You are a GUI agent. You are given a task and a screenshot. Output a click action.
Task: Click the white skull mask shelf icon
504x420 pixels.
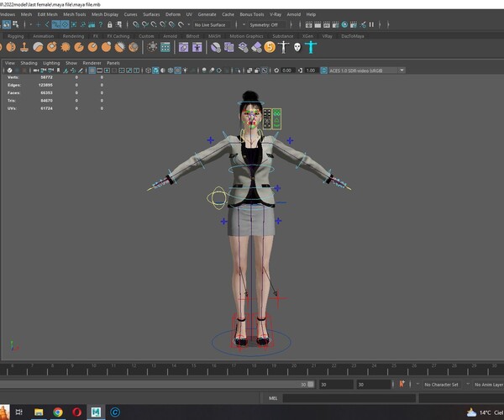tap(297, 47)
